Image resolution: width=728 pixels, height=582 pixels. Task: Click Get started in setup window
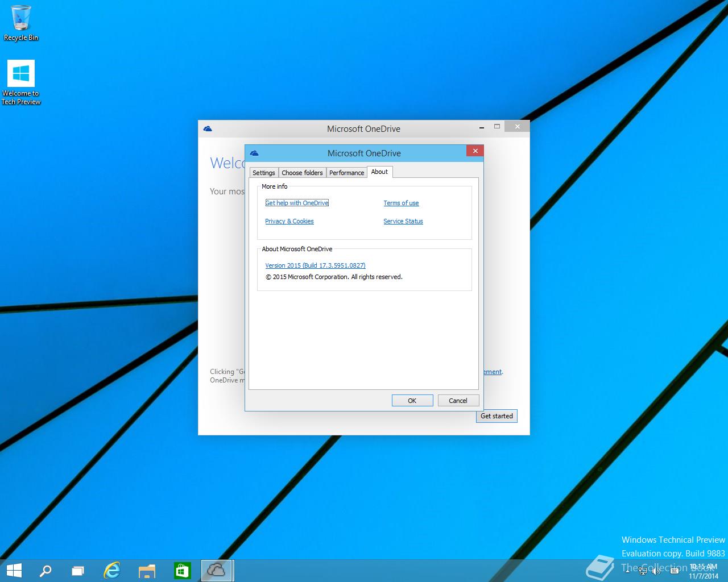(497, 416)
